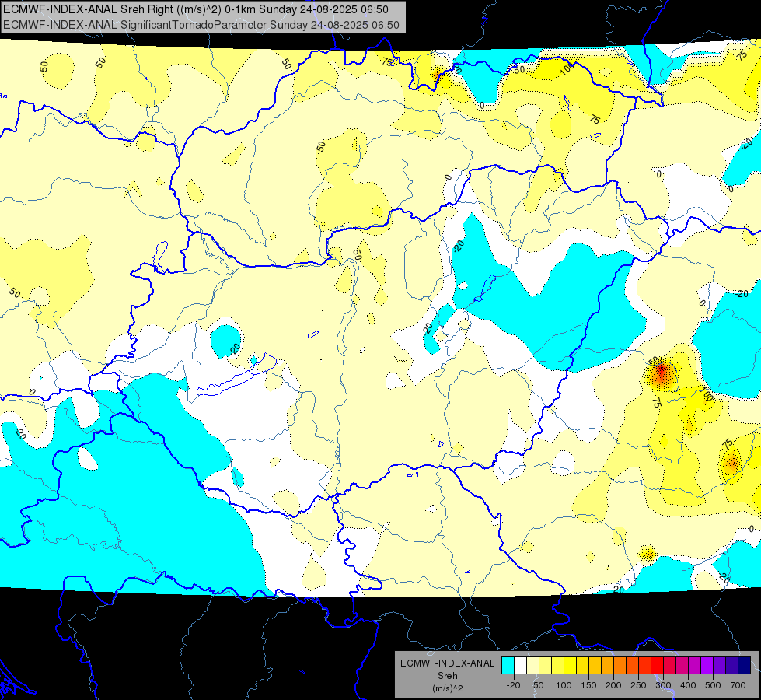Click the '-20' tick value below the colorbar
Image resolution: width=761 pixels, height=700 pixels.
[514, 685]
